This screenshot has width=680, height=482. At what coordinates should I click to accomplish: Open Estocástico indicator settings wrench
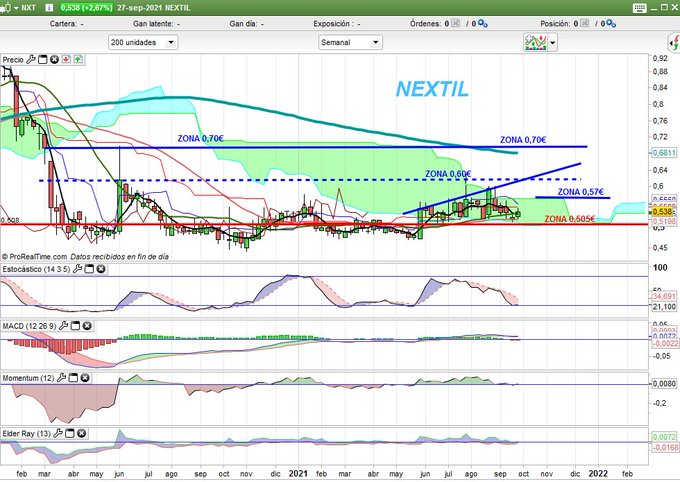coord(77,269)
